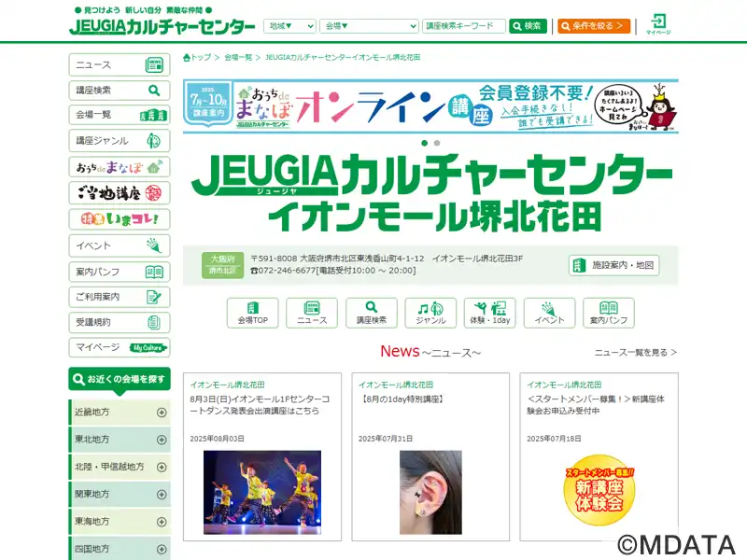Focus the 講座検索キーワード input field
The image size is (747, 560).
coord(463,26)
